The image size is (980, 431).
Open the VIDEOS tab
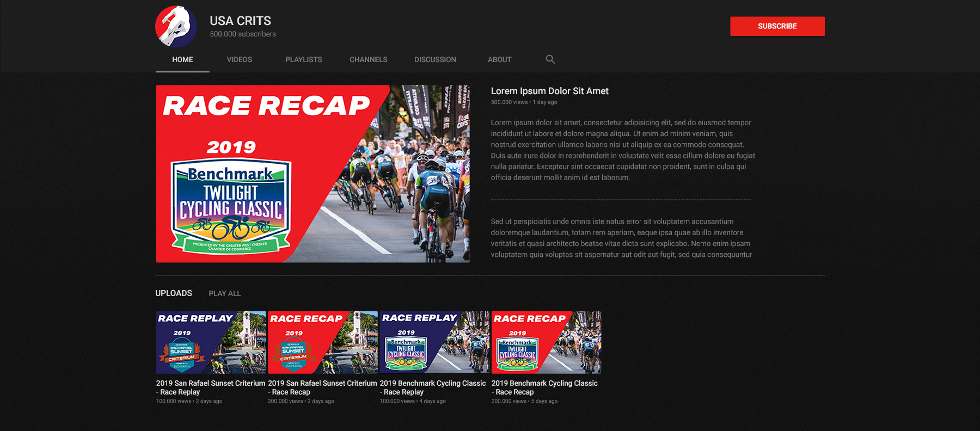(x=240, y=59)
